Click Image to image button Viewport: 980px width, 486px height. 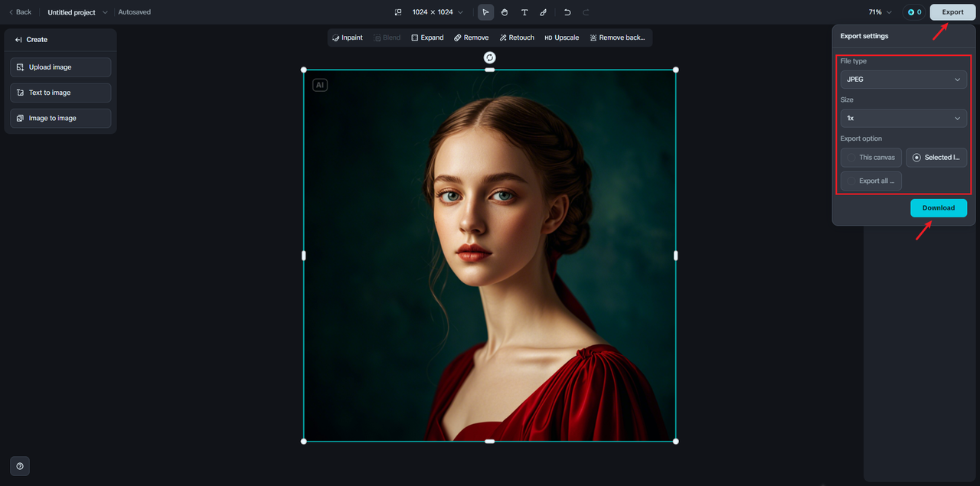[60, 118]
